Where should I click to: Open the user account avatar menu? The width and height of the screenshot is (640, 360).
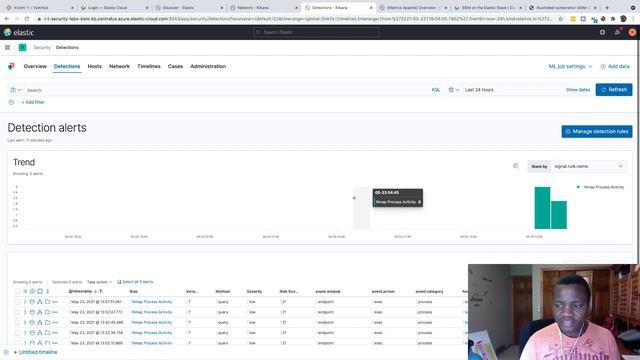pos(632,32)
